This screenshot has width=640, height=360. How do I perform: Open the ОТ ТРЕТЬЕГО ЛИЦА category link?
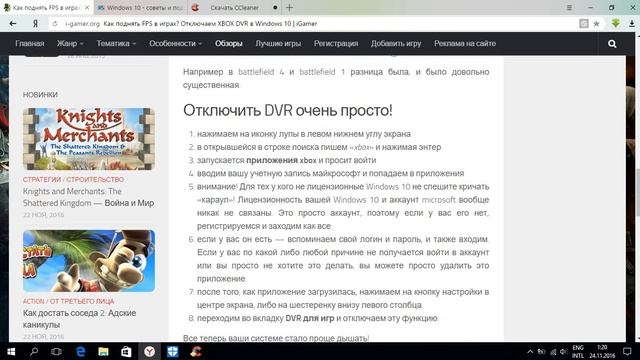click(82, 301)
